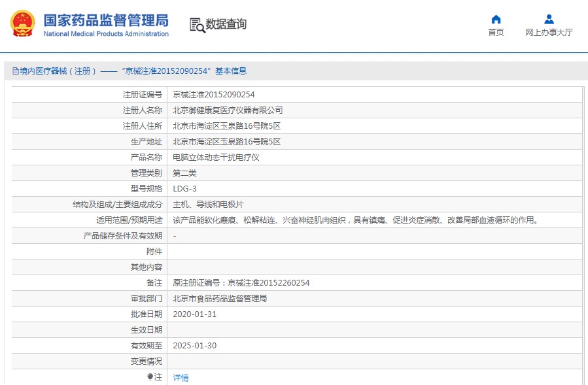Click 原注册证编号：京械注准20152260254 remark
588x385 pixels.
tap(241, 283)
